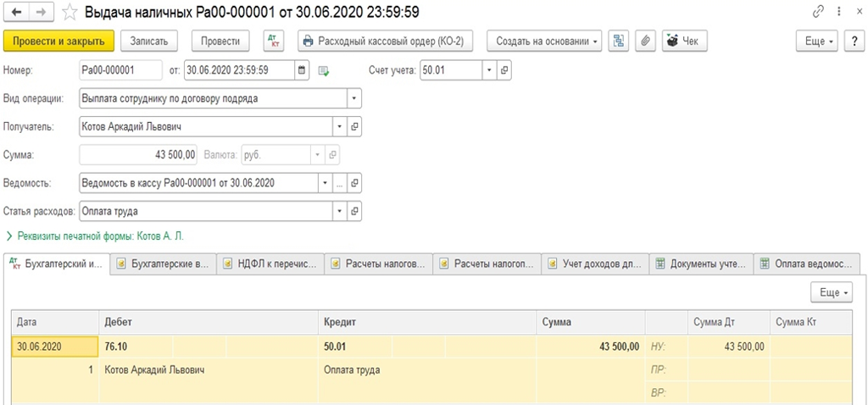Click the Сумма Кт column header
Viewport: 868px width, 405px height.
(811, 322)
